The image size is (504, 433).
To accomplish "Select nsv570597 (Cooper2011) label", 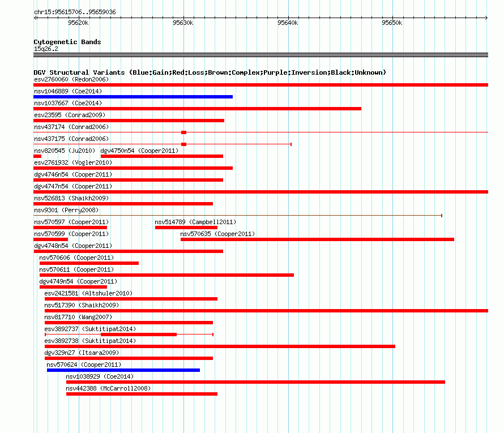I will click(x=71, y=222).
